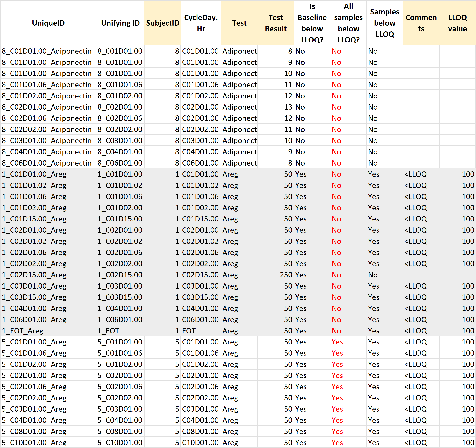The image size is (476, 448).
Task: Click UniqueID cell 8_C06D01.00_Adiponectin
Action: pos(47,163)
